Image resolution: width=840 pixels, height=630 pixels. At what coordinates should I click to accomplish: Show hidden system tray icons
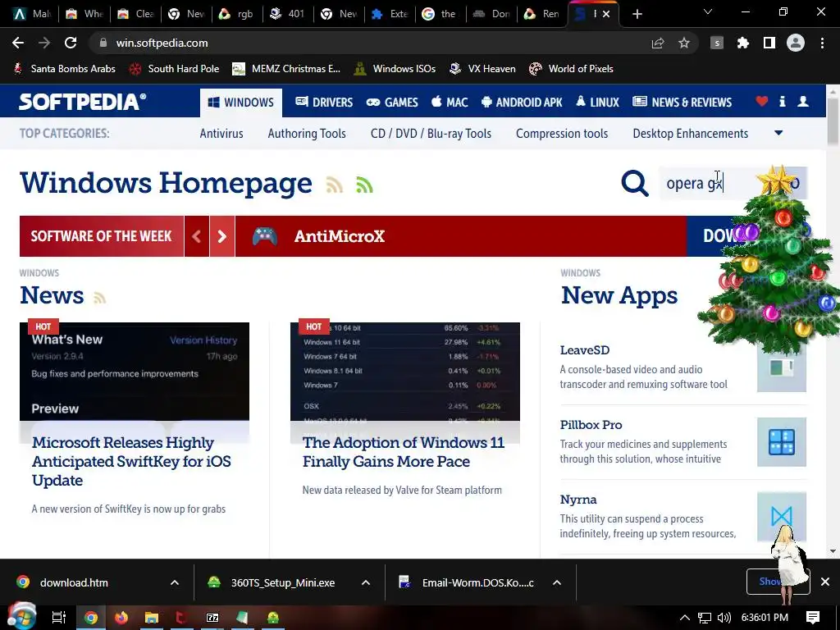(x=685, y=618)
